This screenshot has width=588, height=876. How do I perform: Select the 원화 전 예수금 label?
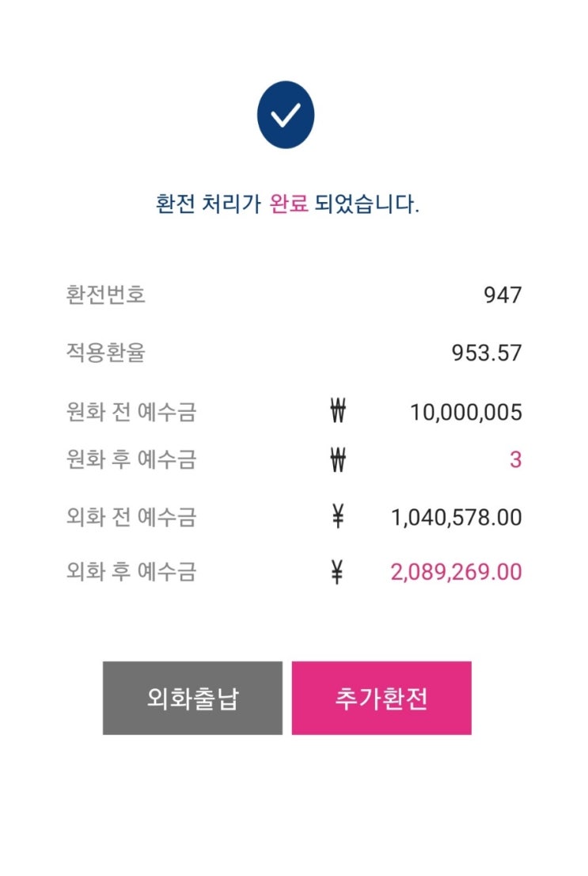coord(131,413)
